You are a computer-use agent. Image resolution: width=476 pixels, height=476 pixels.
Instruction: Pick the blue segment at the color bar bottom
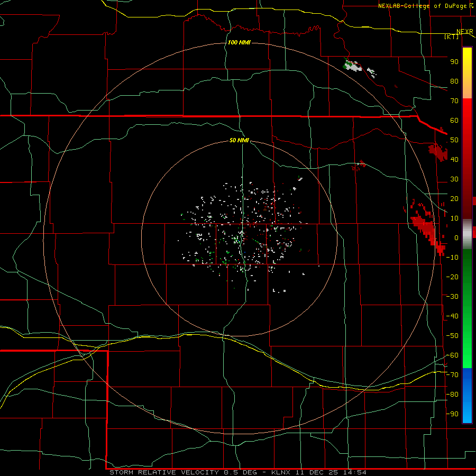pyautogui.click(x=467, y=396)
